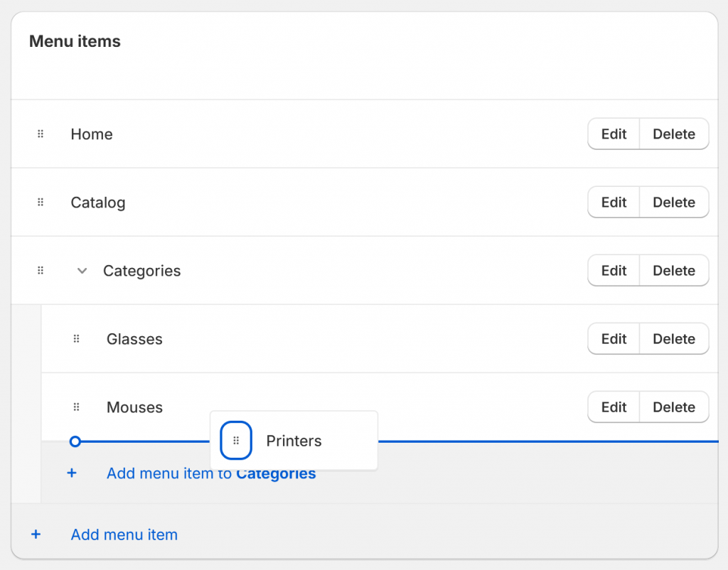This screenshot has height=570, width=728.
Task: Click the drag handle next to Categories
Action: (40, 270)
